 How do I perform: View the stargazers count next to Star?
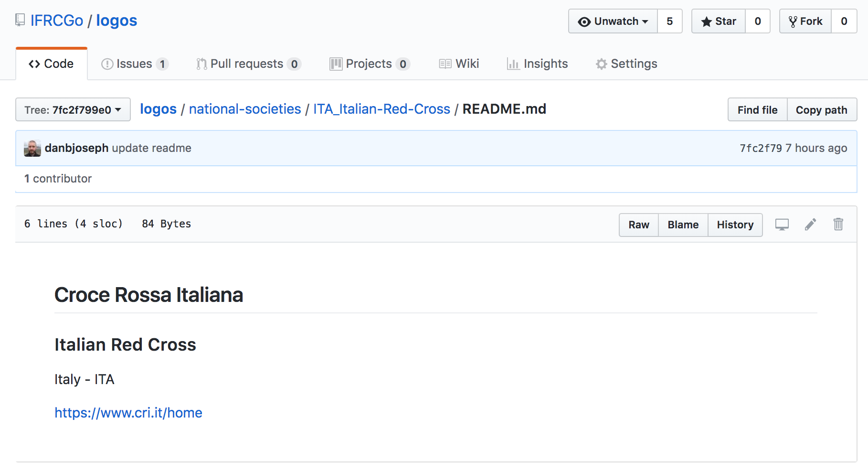758,21
